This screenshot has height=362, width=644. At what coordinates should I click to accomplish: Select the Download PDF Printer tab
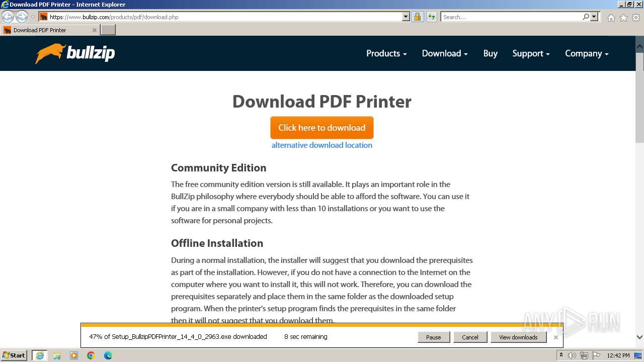tap(50, 30)
